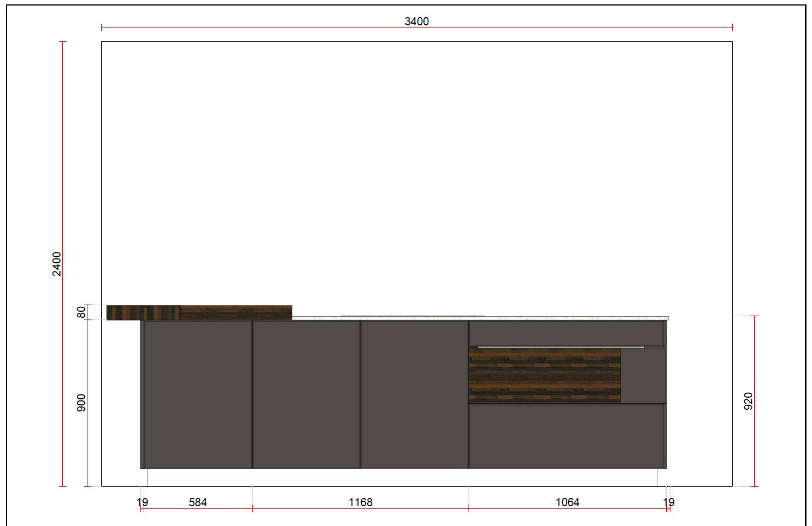
Task: Select the 2400 wall height dimension text
Action: pyautogui.click(x=57, y=264)
